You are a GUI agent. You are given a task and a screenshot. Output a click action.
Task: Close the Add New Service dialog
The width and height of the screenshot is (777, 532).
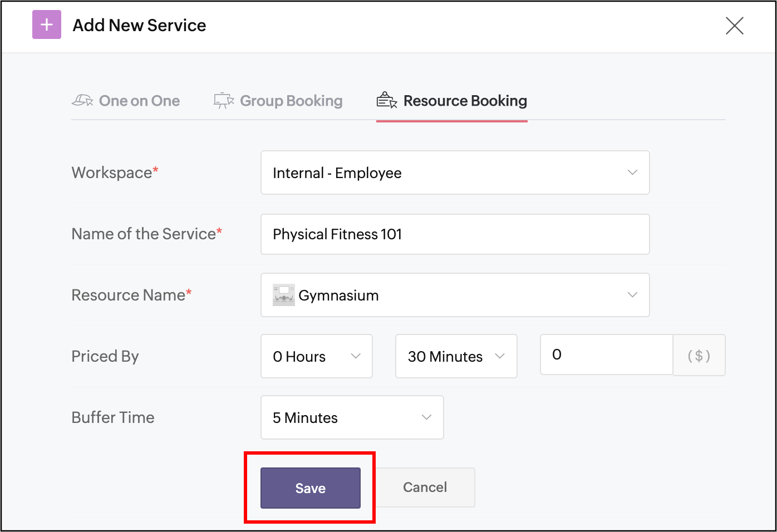coord(734,26)
